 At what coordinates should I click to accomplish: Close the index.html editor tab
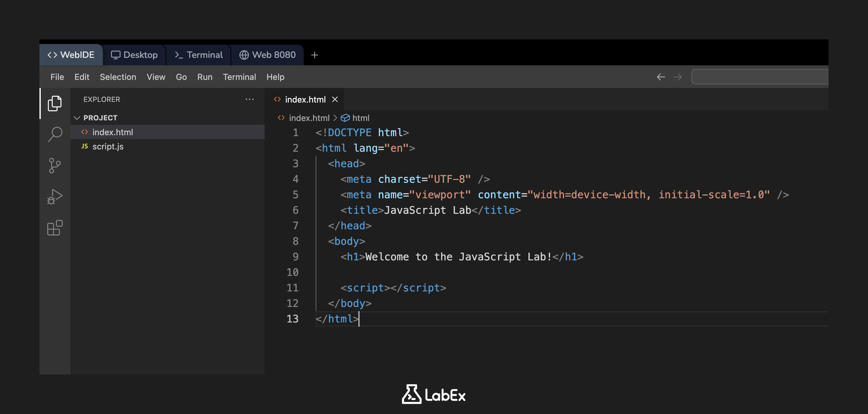pos(335,99)
